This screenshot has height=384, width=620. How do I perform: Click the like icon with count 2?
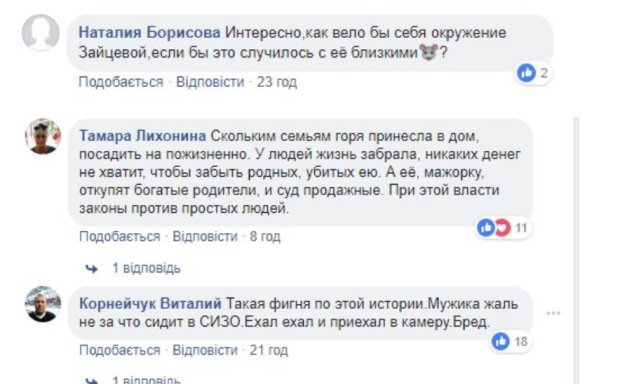coord(526,73)
